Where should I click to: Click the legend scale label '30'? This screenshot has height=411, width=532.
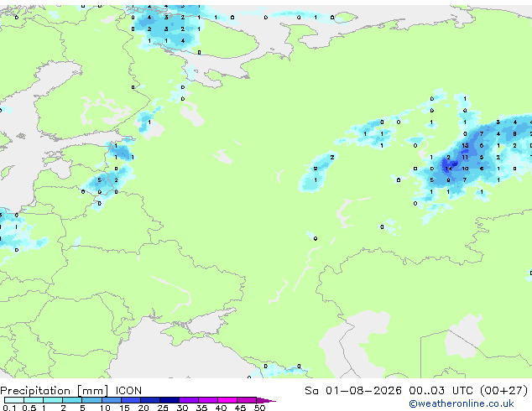182,408
